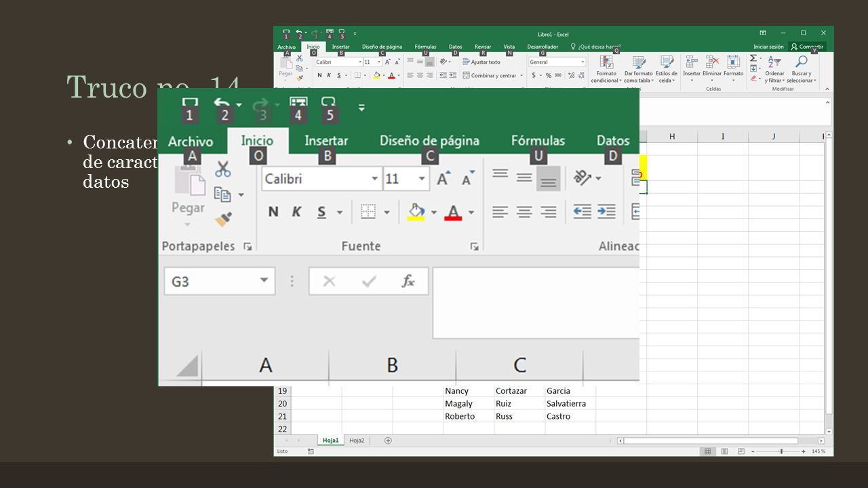Open the Diseño de página tab in the enlarged ribbon

429,140
